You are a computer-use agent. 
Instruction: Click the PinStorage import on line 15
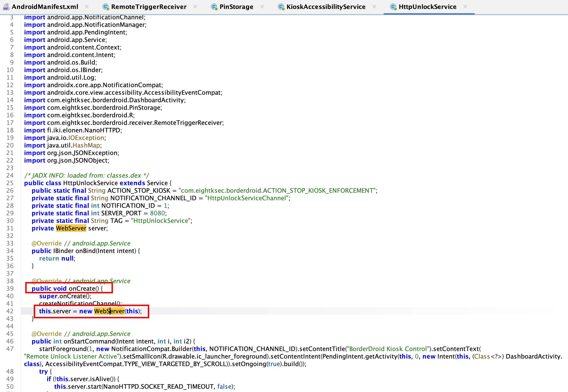point(93,108)
